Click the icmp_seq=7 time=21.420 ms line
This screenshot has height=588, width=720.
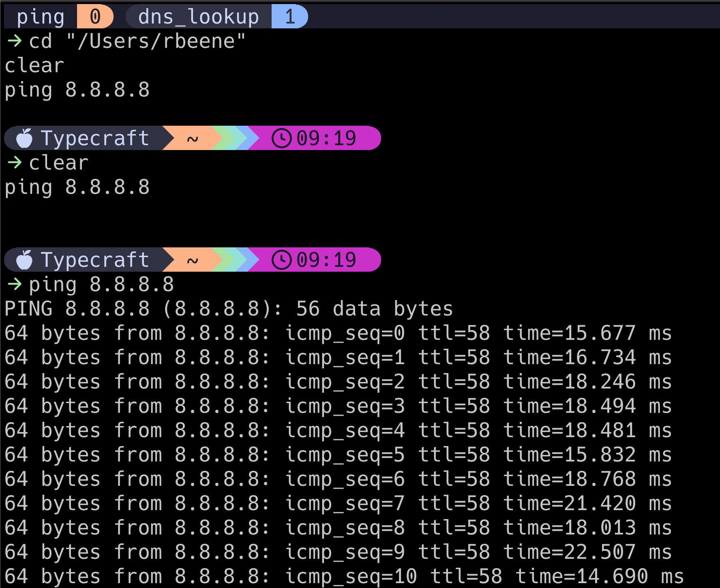click(338, 503)
